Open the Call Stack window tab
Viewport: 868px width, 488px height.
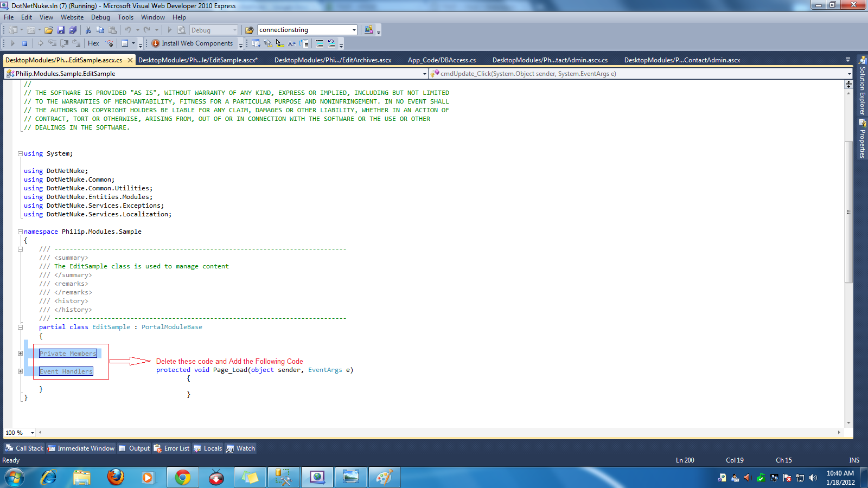[x=24, y=448]
